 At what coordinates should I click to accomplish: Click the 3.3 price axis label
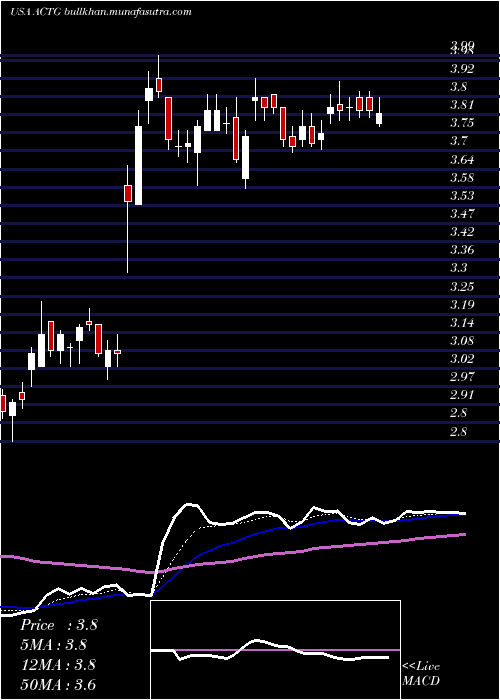click(459, 268)
